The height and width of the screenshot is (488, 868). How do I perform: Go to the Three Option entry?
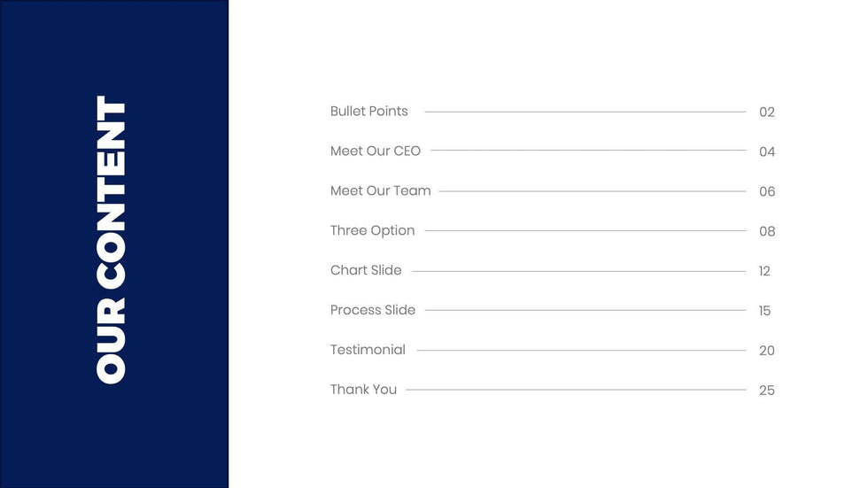pyautogui.click(x=372, y=231)
